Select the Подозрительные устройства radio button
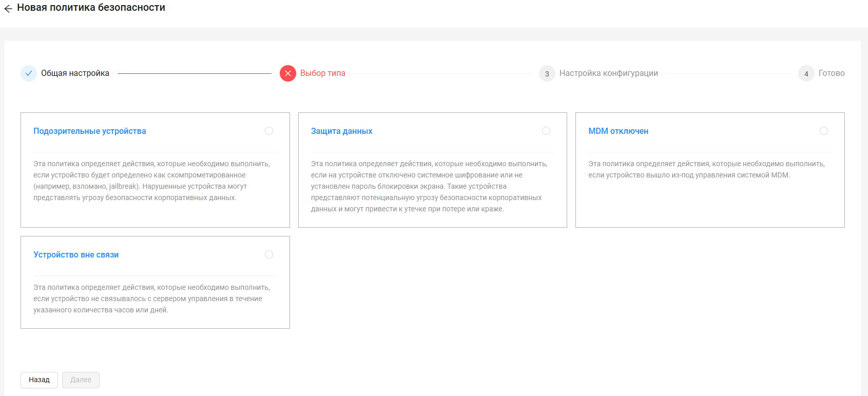This screenshot has width=868, height=396. tap(269, 131)
